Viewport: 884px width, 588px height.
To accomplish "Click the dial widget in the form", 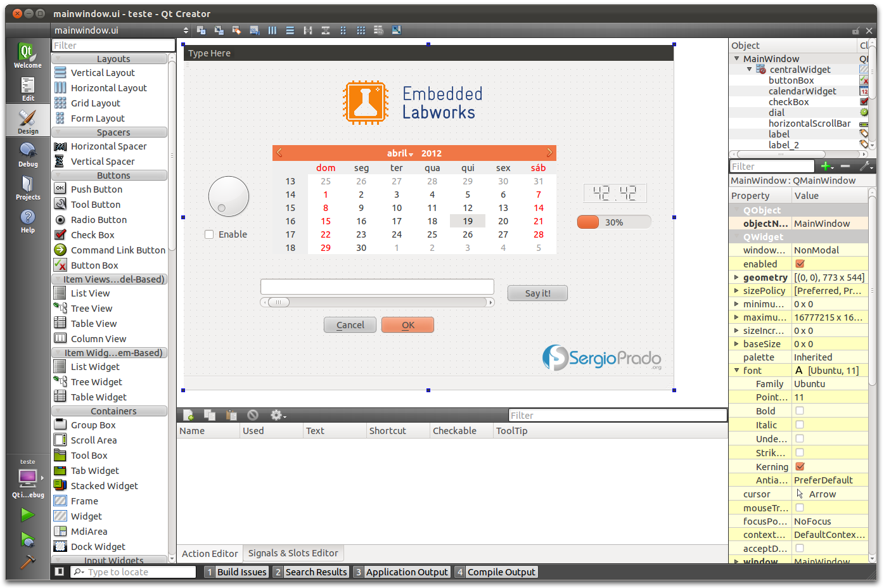I will tap(228, 196).
